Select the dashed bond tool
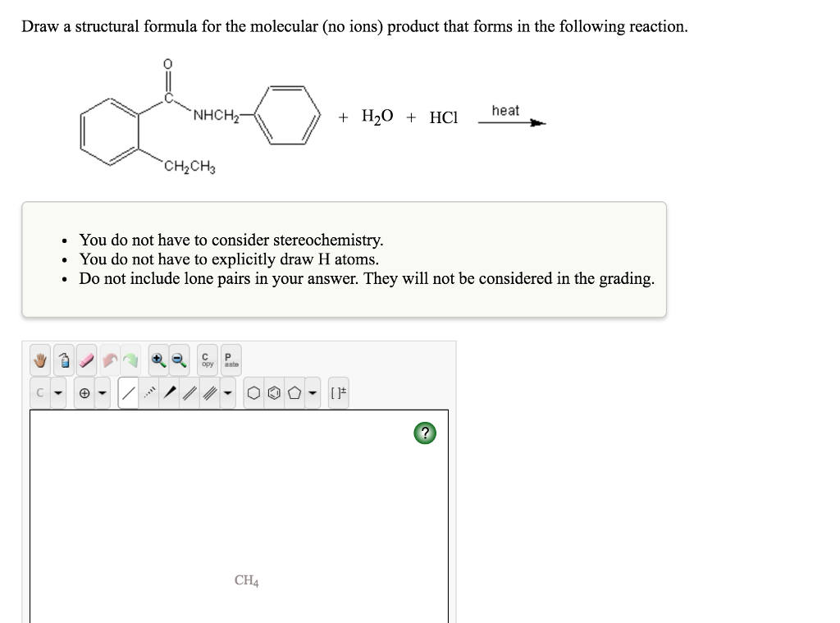 148,392
